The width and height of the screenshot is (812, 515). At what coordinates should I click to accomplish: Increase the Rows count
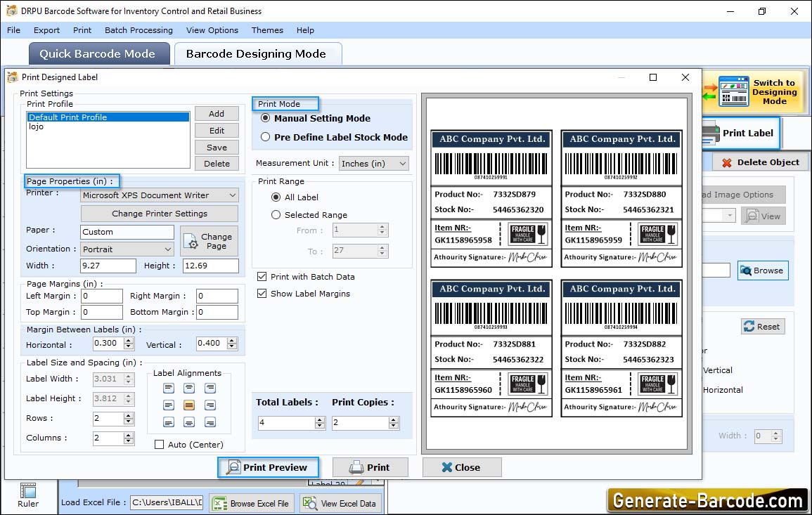[x=129, y=415]
